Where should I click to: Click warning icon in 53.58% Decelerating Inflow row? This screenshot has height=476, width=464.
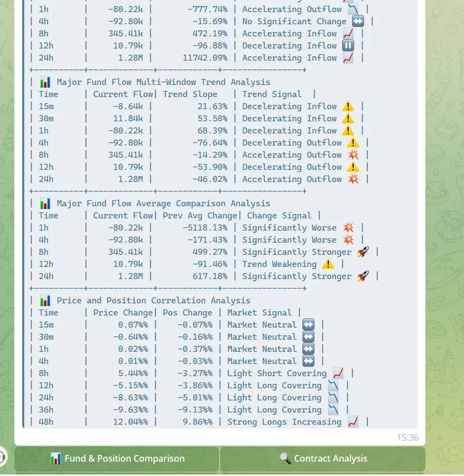[348, 119]
